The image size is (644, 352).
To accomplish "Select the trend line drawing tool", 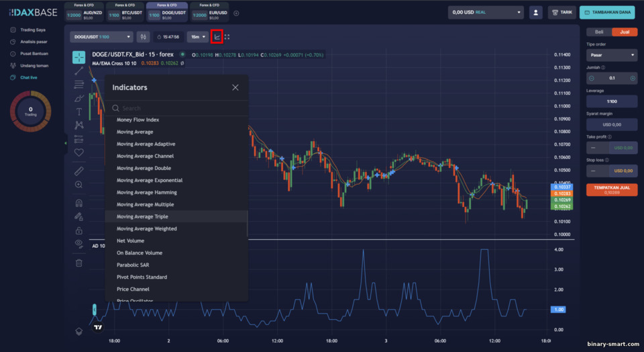I will (79, 71).
